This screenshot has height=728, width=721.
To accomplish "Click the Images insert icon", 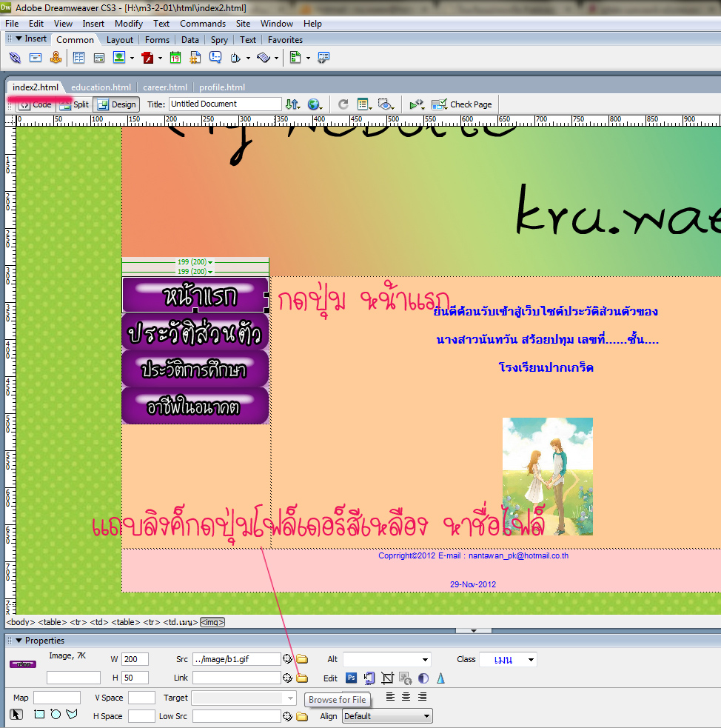I will tap(119, 58).
